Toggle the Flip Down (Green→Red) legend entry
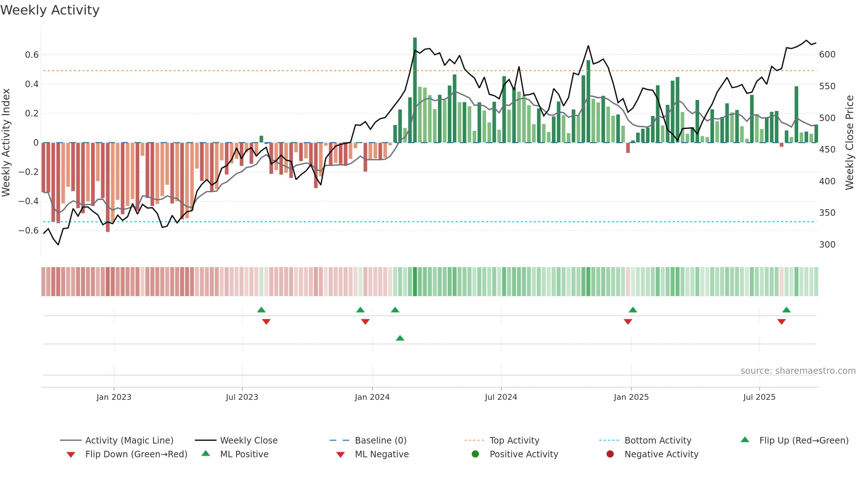This screenshot has height=488, width=868. pos(127,454)
